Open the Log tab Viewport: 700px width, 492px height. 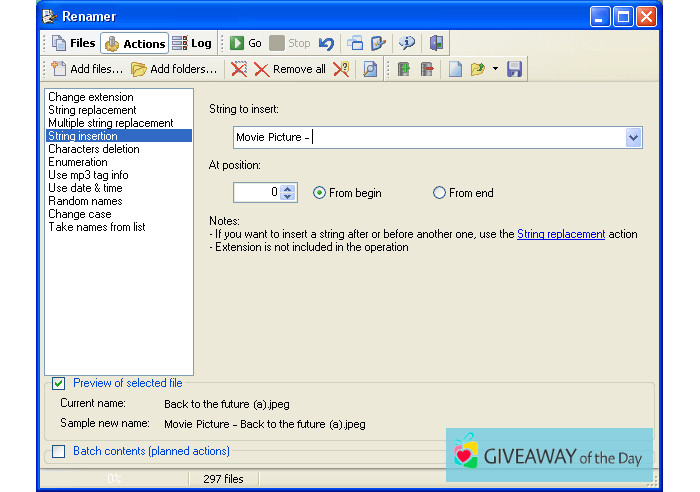(192, 43)
